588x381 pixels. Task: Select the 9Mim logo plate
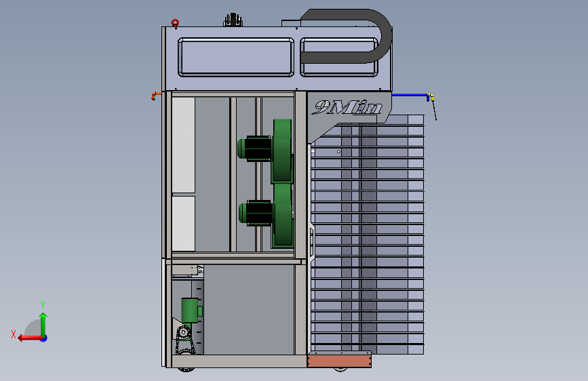(349, 117)
